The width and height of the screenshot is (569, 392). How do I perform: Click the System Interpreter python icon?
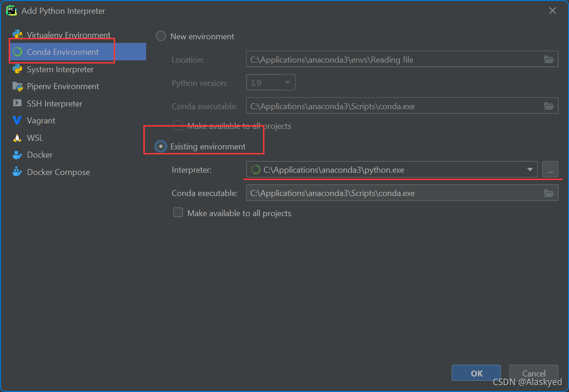[x=18, y=69]
